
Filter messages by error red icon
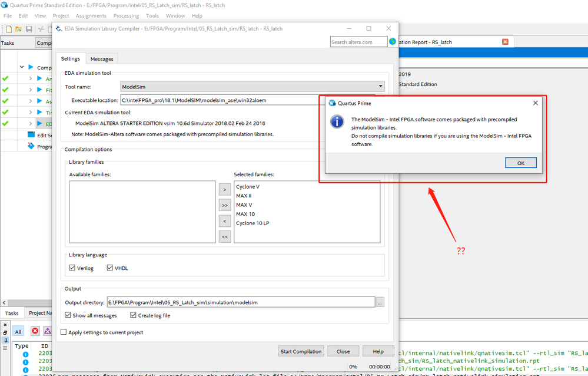pos(35,331)
